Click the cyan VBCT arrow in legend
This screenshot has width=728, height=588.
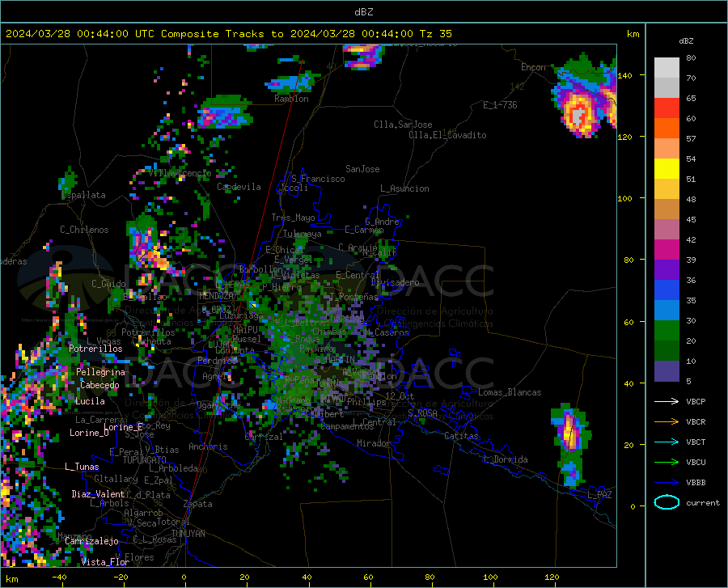pyautogui.click(x=667, y=442)
